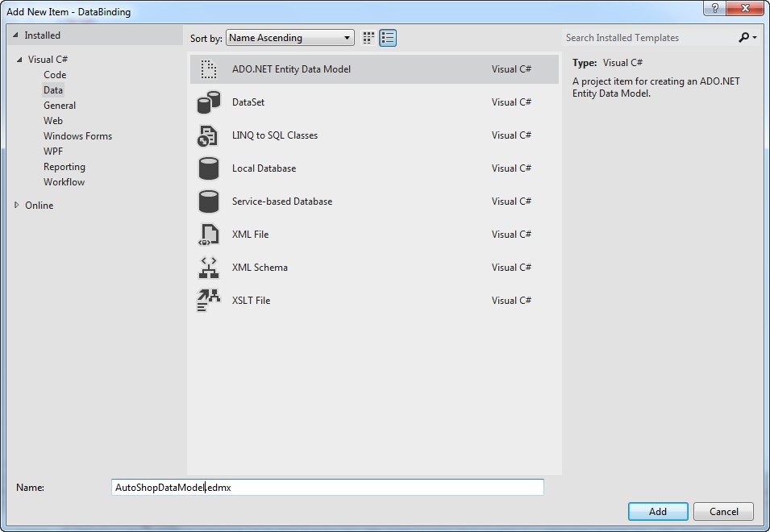Click the Service-based Database cylinder icon
Image resolution: width=770 pixels, height=532 pixels.
tap(209, 202)
